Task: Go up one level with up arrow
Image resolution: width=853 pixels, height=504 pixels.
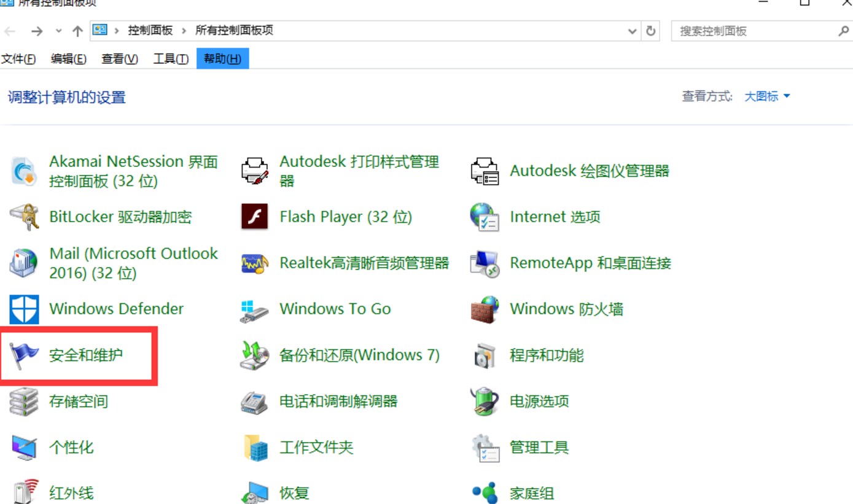Action: (77, 31)
